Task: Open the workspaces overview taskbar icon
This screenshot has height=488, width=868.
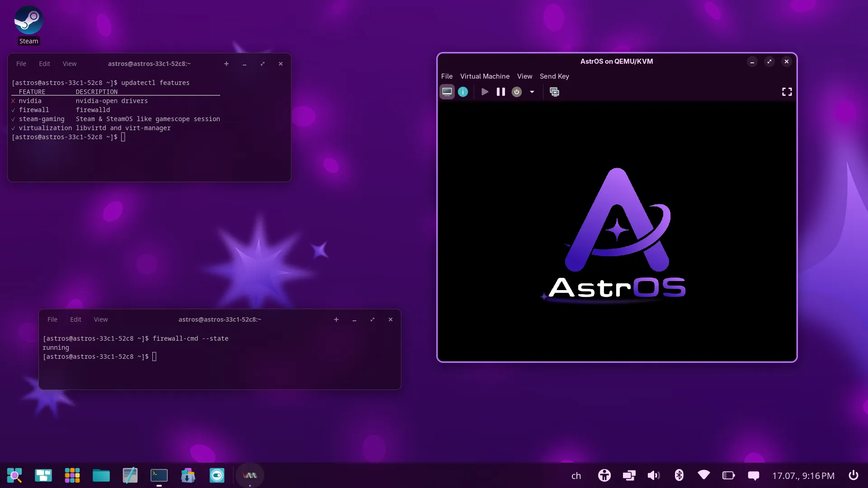Action: (43, 475)
